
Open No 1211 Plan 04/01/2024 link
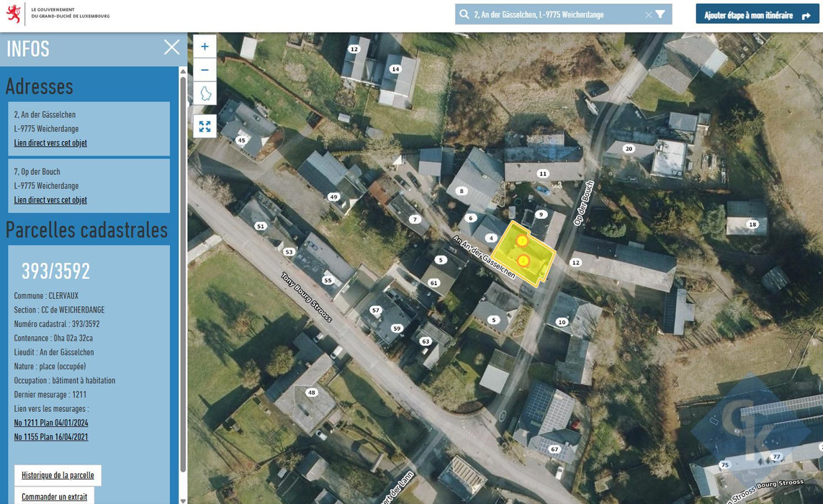(x=51, y=423)
